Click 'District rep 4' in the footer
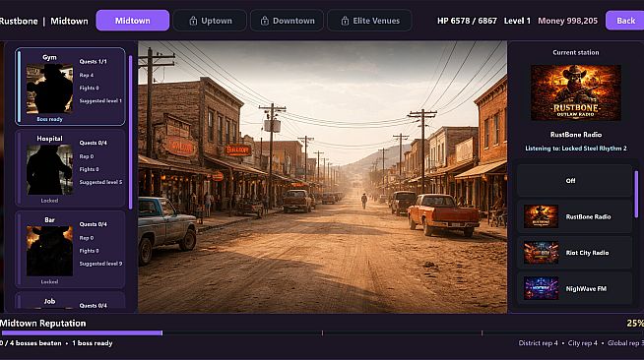The height and width of the screenshot is (360, 644). pyautogui.click(x=538, y=343)
